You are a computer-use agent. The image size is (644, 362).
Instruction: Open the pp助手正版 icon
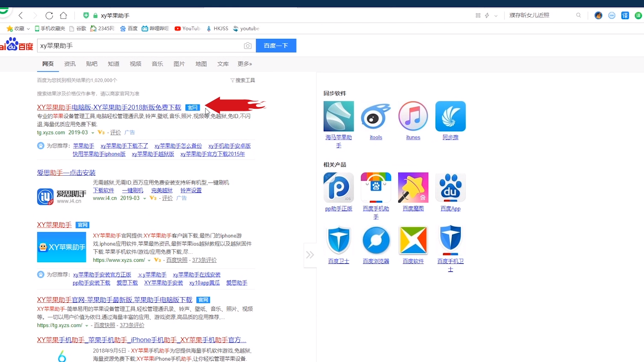click(339, 187)
